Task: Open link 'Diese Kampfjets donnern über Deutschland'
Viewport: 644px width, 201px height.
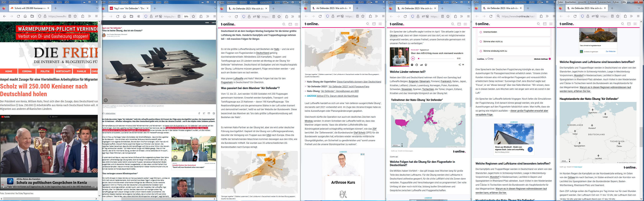Action: point(359,82)
